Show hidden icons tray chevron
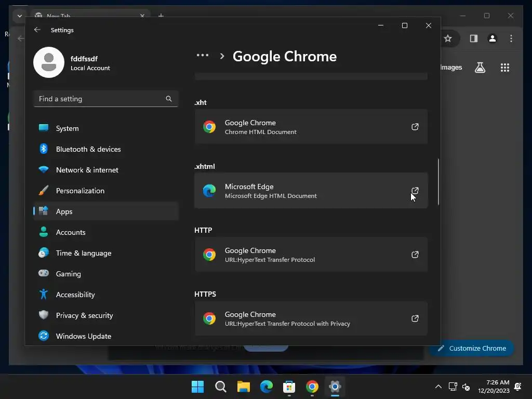The height and width of the screenshot is (399, 532). click(x=438, y=387)
